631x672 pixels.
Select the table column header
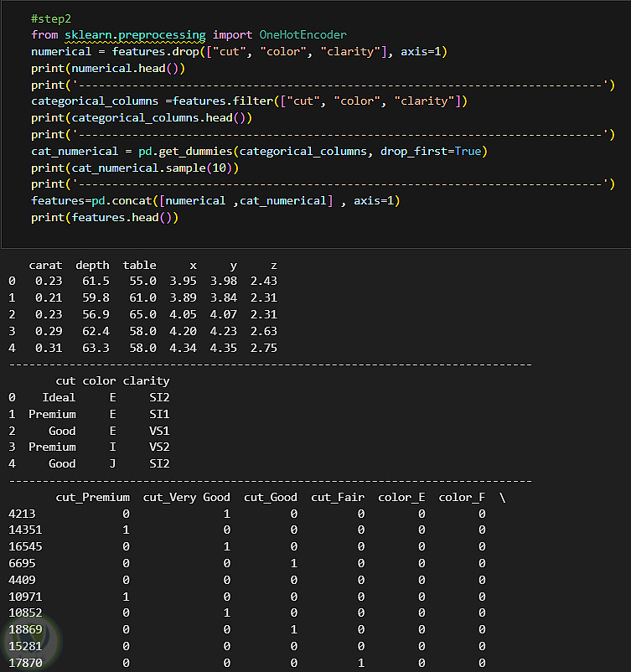[139, 265]
